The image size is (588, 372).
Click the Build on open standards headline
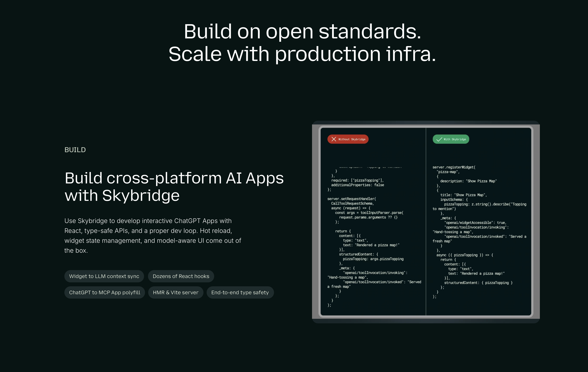coord(302,31)
